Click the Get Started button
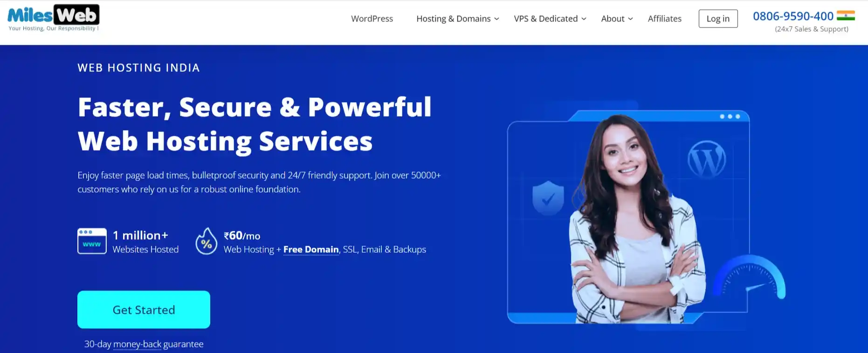The image size is (868, 353). click(x=144, y=310)
